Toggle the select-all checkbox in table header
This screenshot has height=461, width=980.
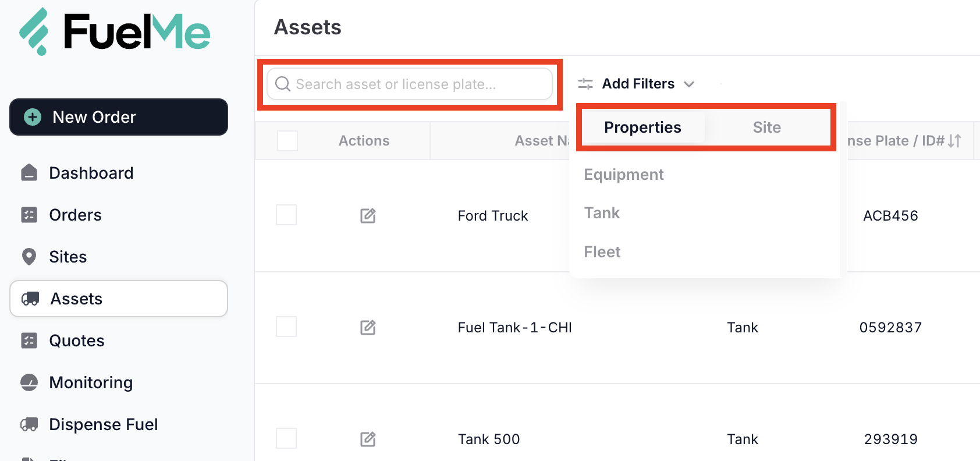click(x=287, y=141)
